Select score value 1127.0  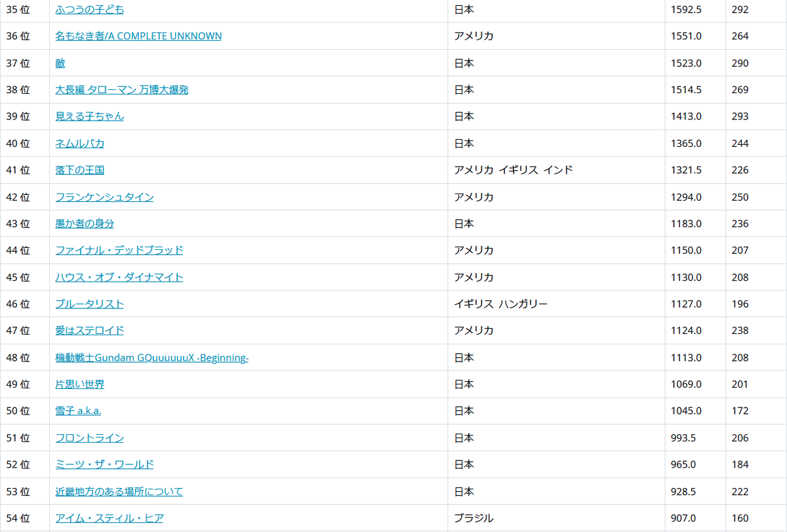(x=686, y=304)
